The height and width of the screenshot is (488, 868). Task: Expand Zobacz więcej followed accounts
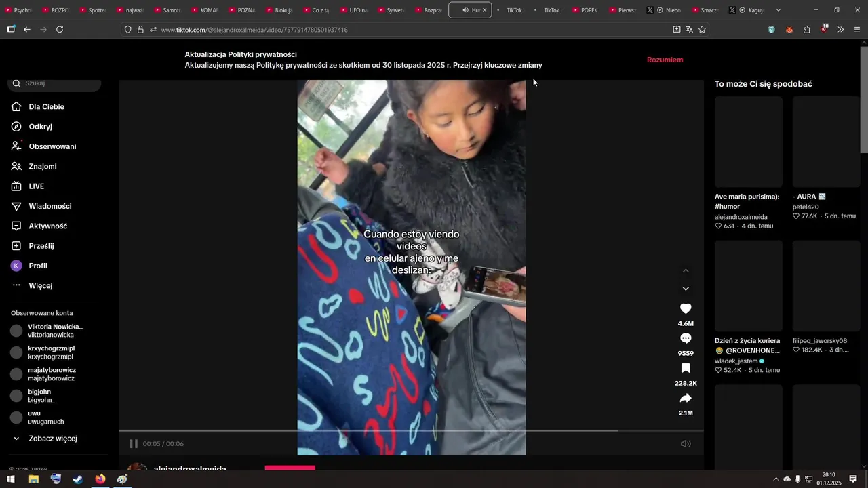pyautogui.click(x=53, y=439)
